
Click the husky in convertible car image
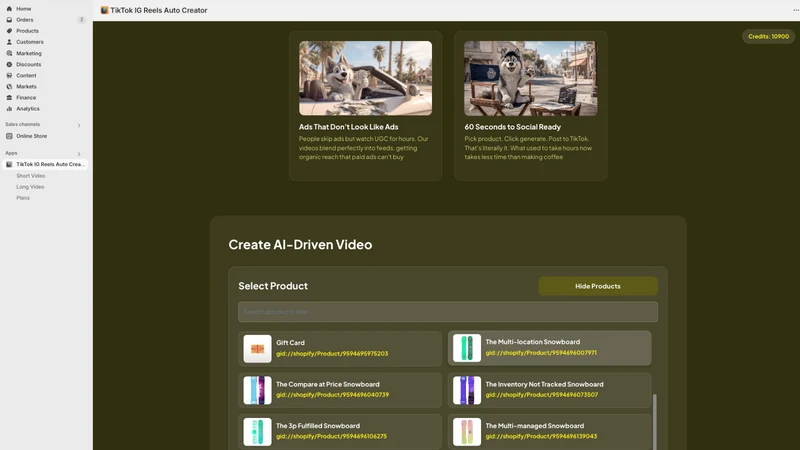click(365, 78)
